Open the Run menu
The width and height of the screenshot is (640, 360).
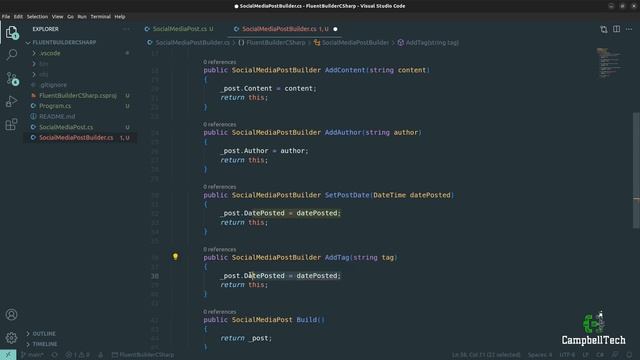pyautogui.click(x=82, y=17)
